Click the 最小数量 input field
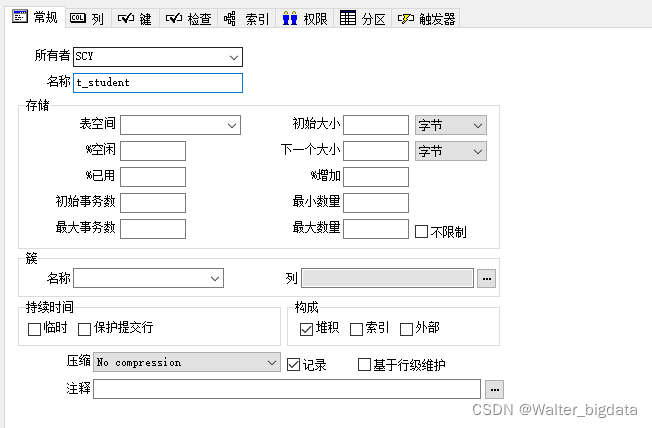The width and height of the screenshot is (652, 428). [x=376, y=203]
